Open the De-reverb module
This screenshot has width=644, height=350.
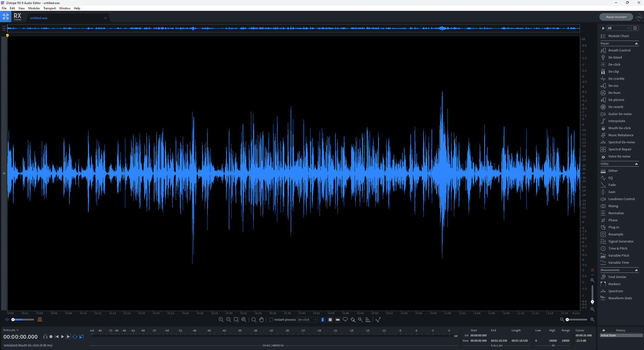(615, 107)
